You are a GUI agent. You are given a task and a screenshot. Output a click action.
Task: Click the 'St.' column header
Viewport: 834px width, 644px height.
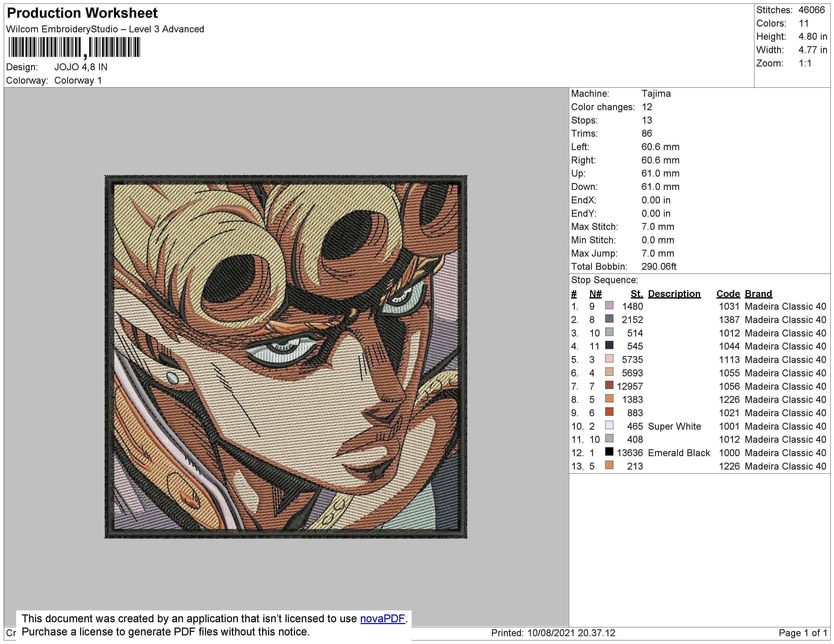coord(637,294)
